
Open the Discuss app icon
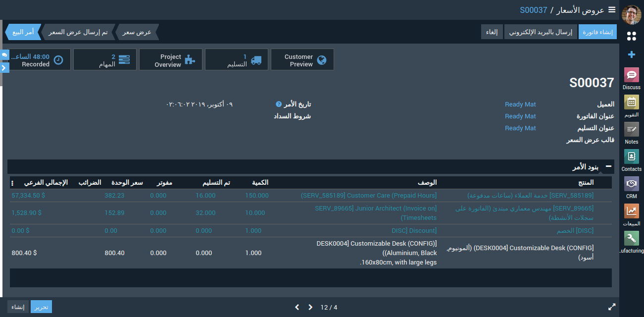click(631, 75)
